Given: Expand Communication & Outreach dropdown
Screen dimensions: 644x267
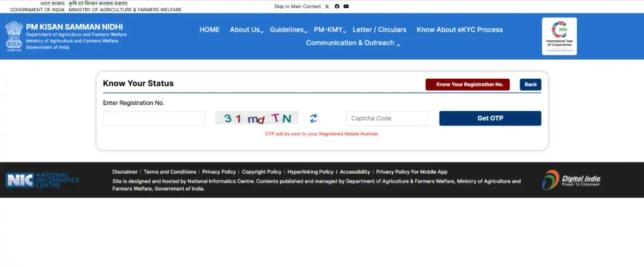Looking at the screenshot, I should (x=353, y=43).
